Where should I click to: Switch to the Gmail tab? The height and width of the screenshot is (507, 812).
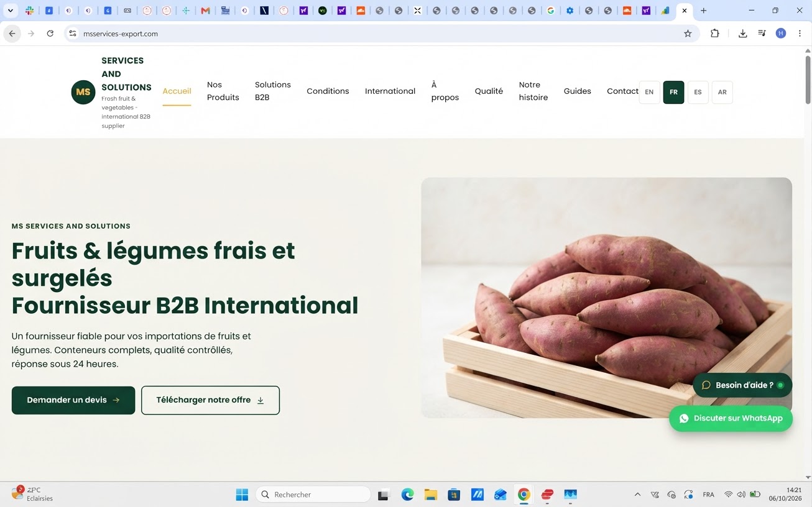point(205,11)
